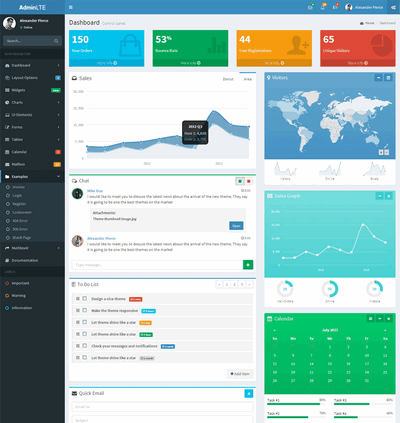Click the Add item button in To Do List
This screenshot has width=400, height=423.
click(x=240, y=374)
